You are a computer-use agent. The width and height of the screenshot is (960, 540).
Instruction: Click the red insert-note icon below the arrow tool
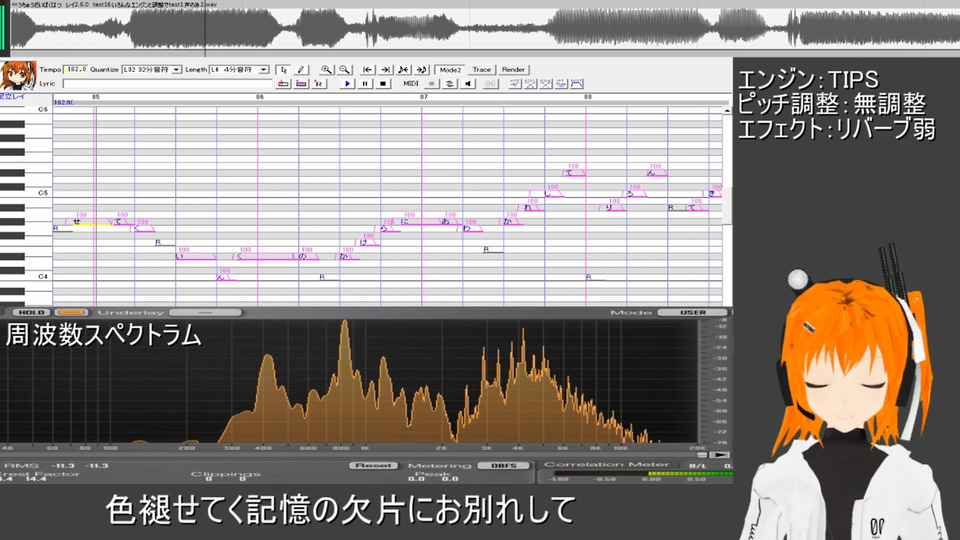pos(283,84)
